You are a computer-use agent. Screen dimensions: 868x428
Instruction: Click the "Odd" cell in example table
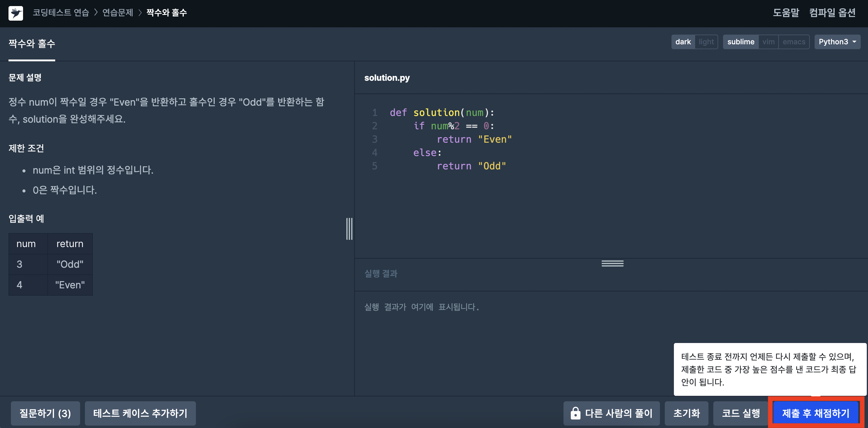[x=70, y=264]
